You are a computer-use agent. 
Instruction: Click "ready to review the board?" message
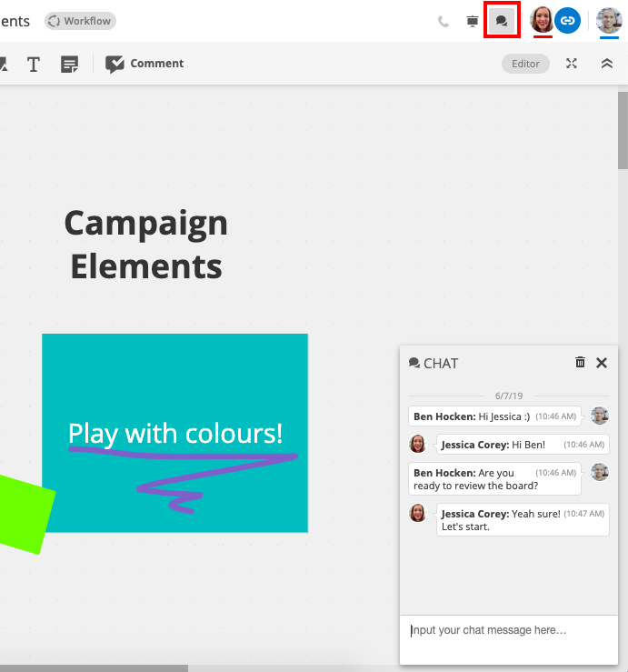click(494, 478)
